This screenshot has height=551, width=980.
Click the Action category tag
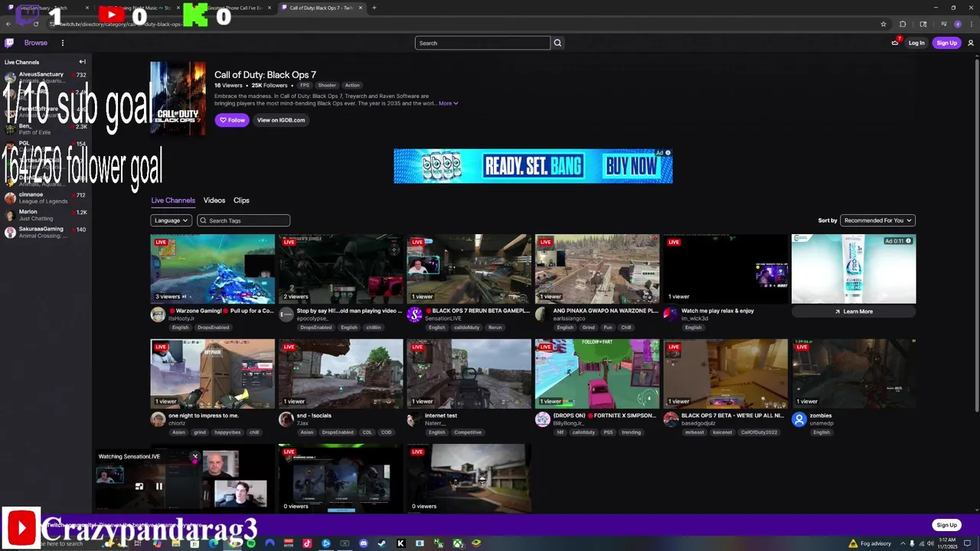352,85
